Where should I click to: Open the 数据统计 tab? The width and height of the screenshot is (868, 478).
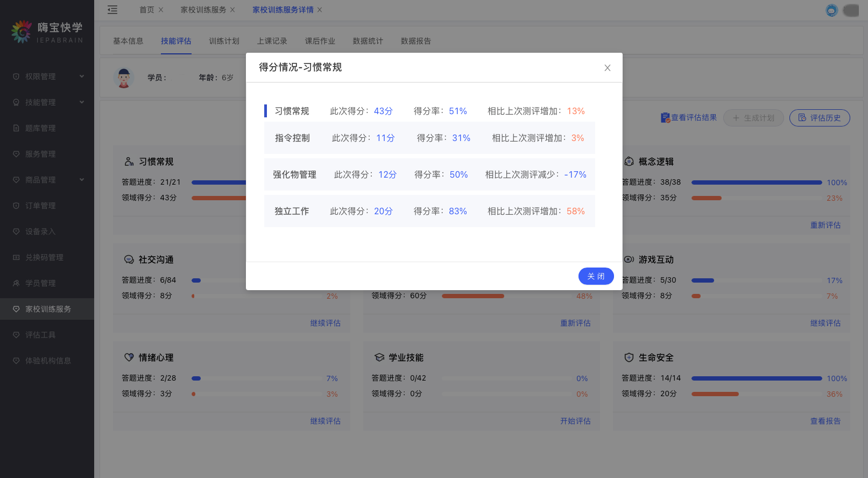[x=368, y=41]
